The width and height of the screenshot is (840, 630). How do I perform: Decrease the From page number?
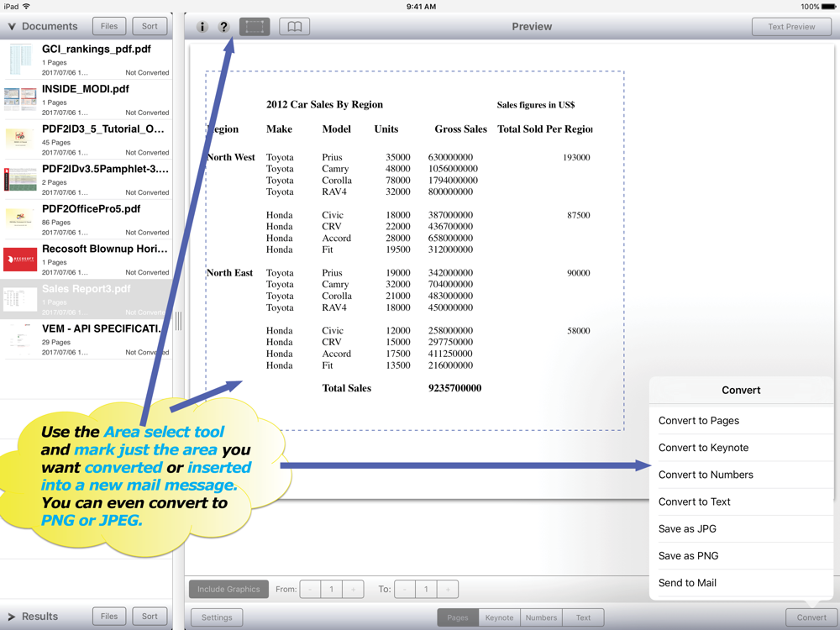(x=310, y=590)
